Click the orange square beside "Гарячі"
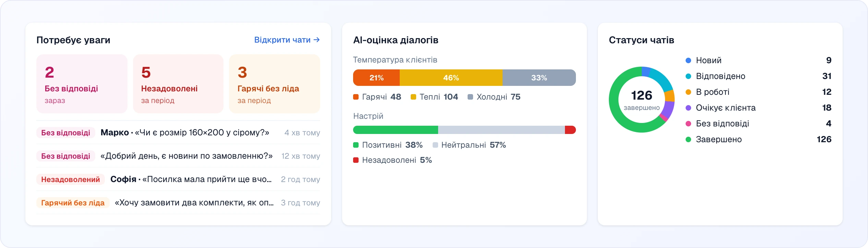 point(356,97)
